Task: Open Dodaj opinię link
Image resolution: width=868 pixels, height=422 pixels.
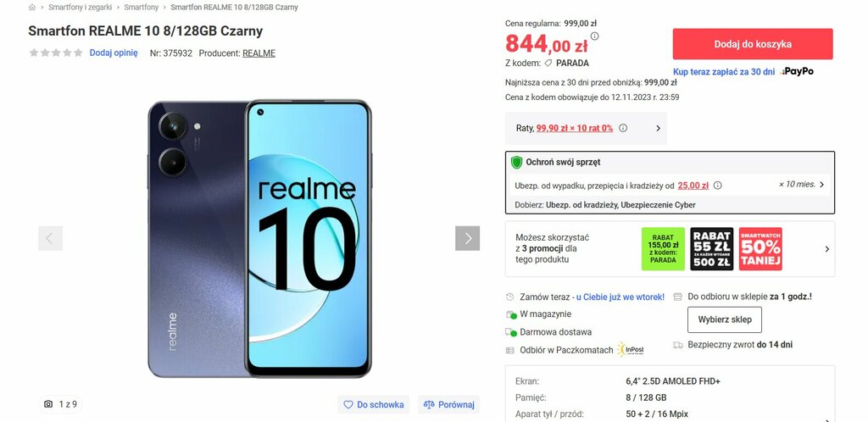Action: 114,53
